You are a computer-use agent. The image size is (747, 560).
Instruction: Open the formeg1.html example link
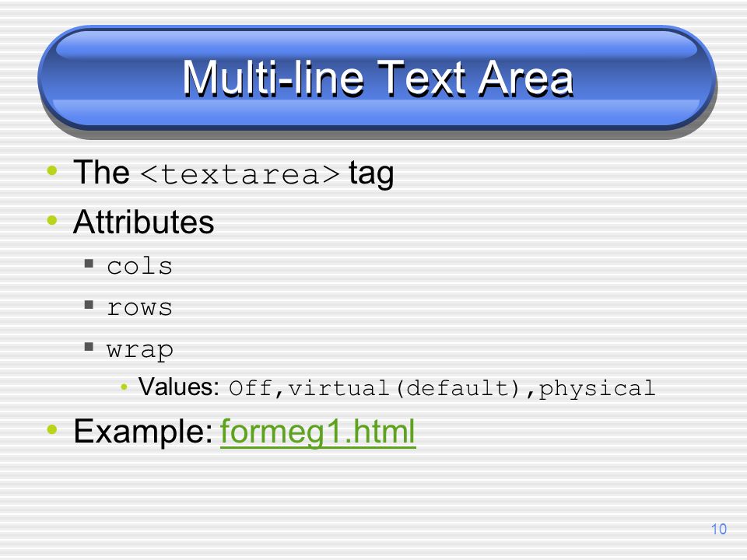[317, 432]
